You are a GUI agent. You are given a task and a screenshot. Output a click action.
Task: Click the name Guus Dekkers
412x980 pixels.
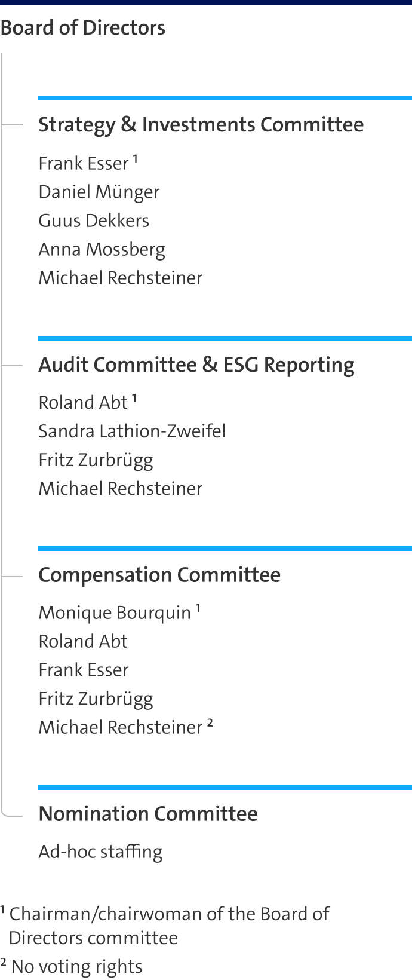pos(94,220)
